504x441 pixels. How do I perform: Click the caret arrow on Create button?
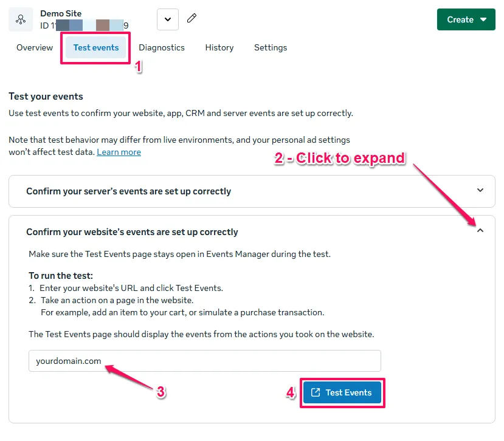click(x=483, y=19)
